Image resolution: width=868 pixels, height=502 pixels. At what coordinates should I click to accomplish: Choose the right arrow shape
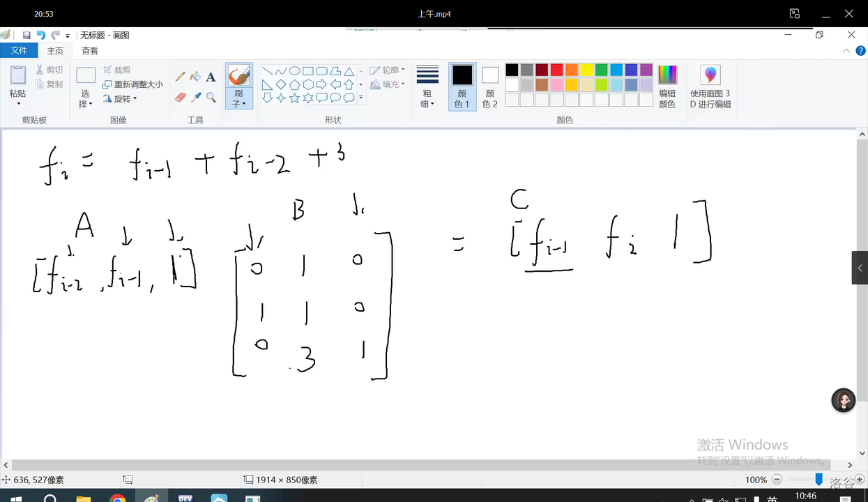click(x=322, y=84)
